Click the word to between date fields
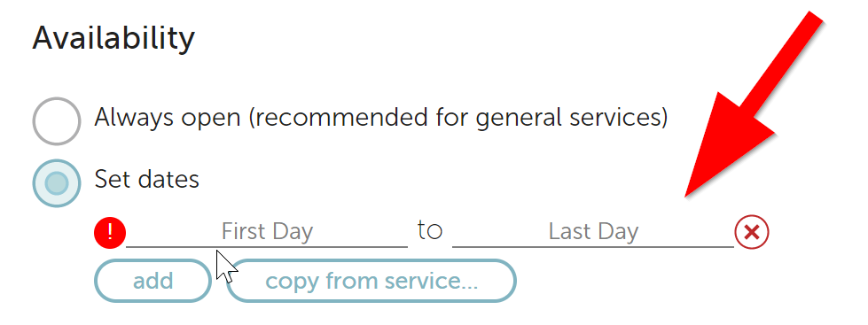 pyautogui.click(x=430, y=230)
